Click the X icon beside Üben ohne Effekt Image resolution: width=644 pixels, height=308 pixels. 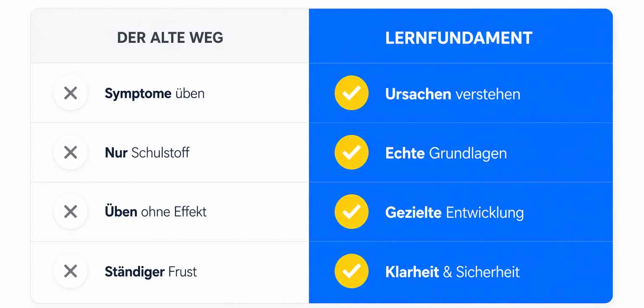point(70,212)
